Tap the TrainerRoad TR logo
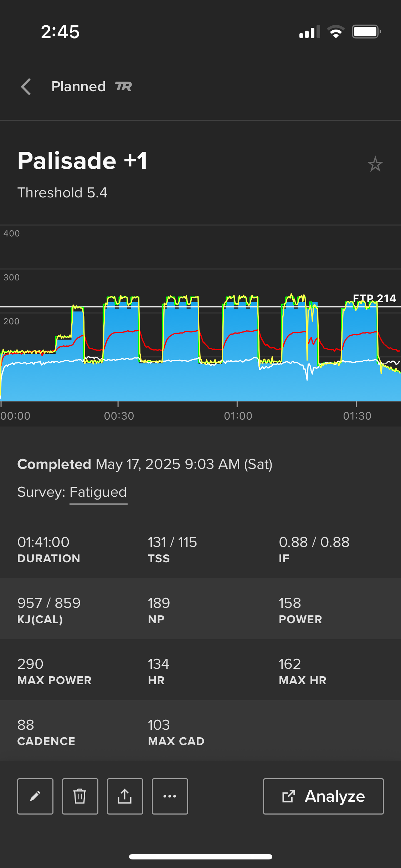401x868 pixels. (123, 86)
